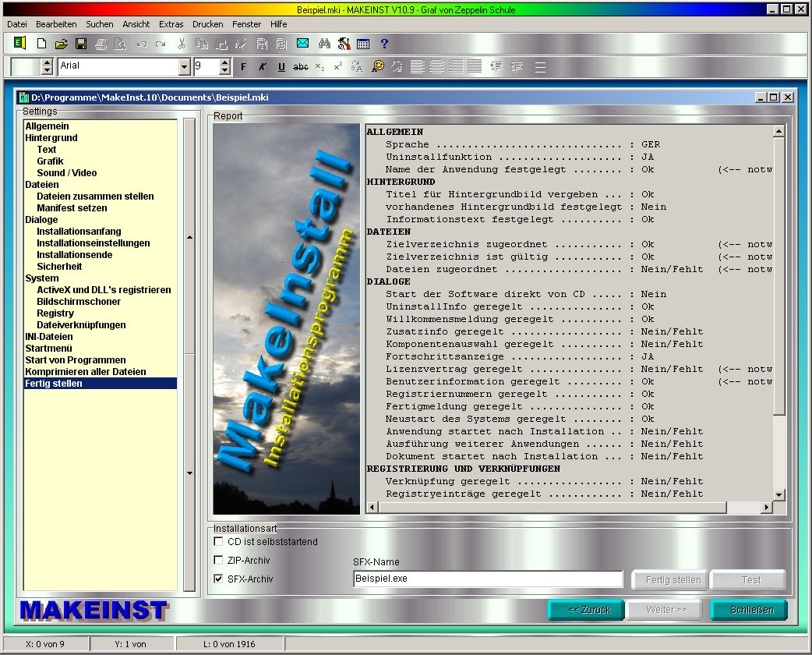The height and width of the screenshot is (655, 812).
Task: Increase font size with up stepper
Action: point(224,62)
